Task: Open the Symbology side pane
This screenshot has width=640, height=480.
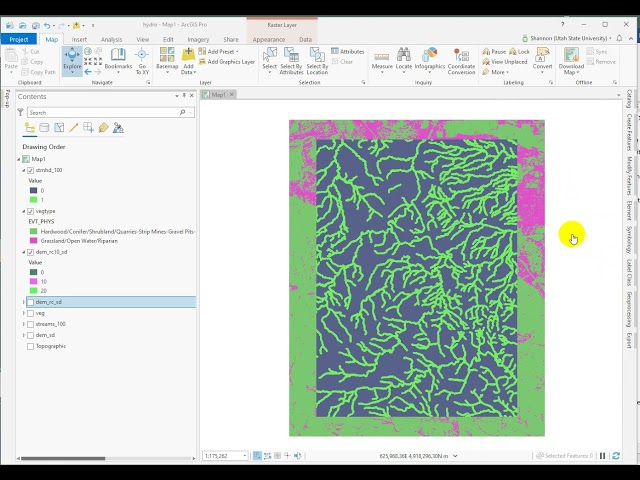Action: click(x=629, y=240)
